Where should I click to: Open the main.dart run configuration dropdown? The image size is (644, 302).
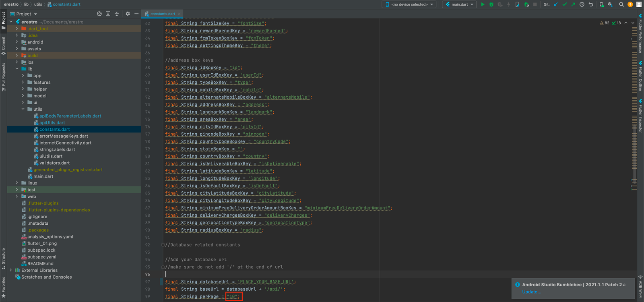(459, 4)
